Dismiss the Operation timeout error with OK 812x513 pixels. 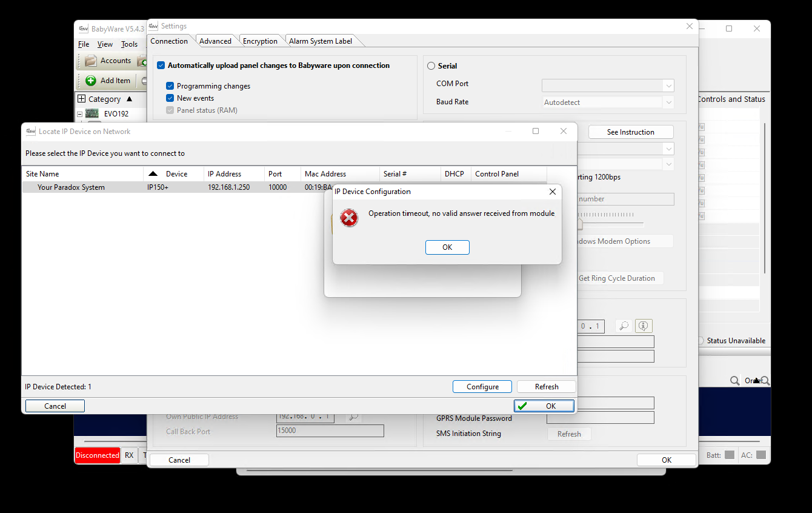click(x=447, y=247)
